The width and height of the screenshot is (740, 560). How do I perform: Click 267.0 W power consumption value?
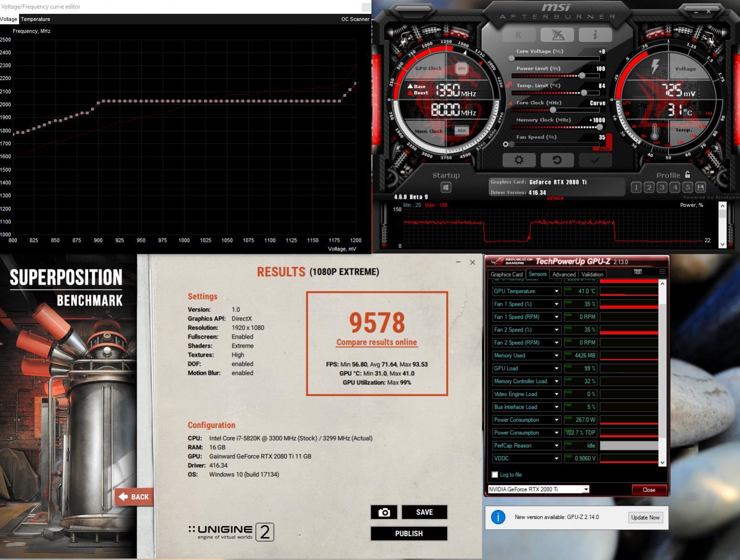tap(581, 420)
